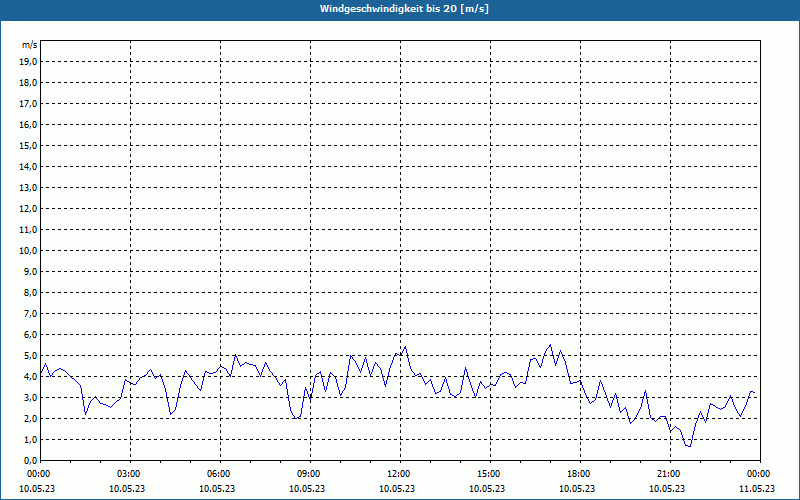Select the 4,0 y-axis tick label

coord(30,377)
